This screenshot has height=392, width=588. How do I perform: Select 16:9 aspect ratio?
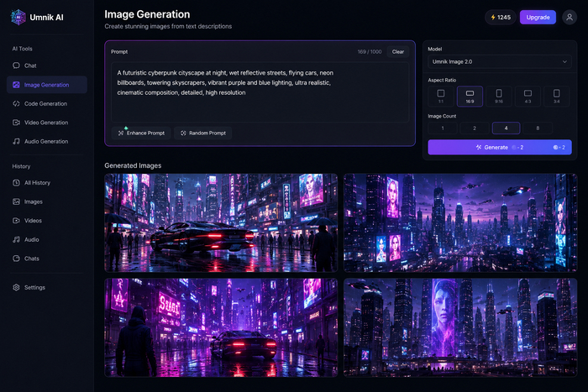470,97
